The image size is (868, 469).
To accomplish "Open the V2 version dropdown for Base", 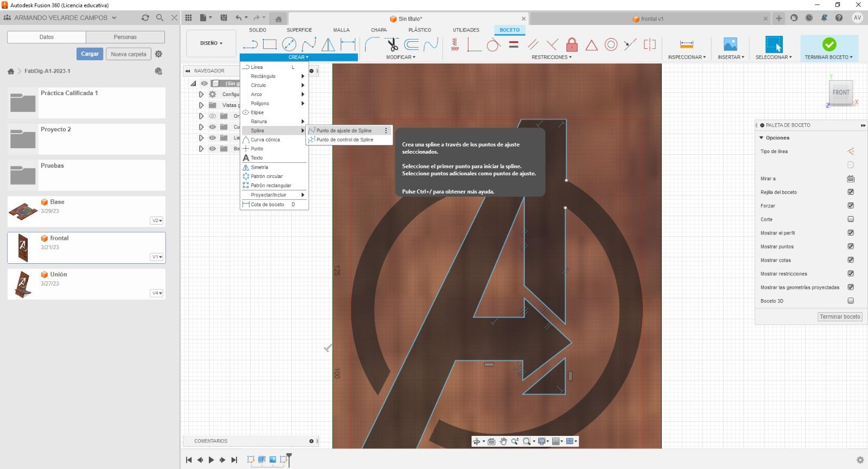I will (x=157, y=220).
